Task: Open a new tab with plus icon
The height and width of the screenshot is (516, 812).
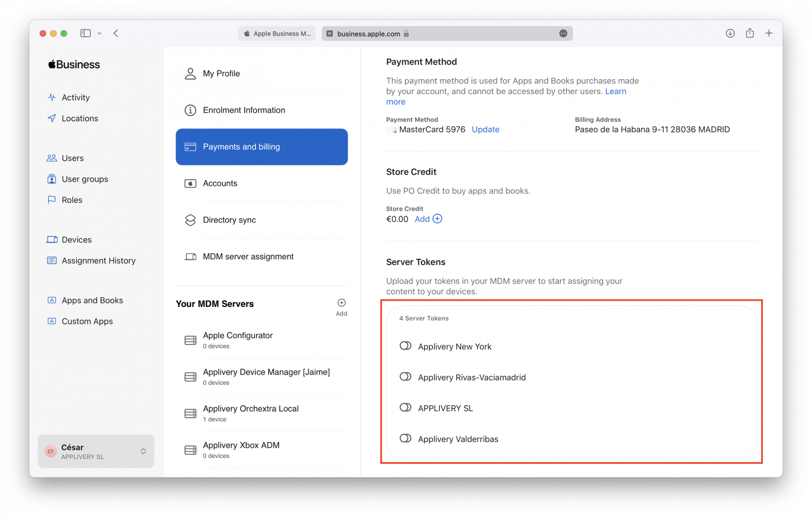Action: click(x=769, y=33)
